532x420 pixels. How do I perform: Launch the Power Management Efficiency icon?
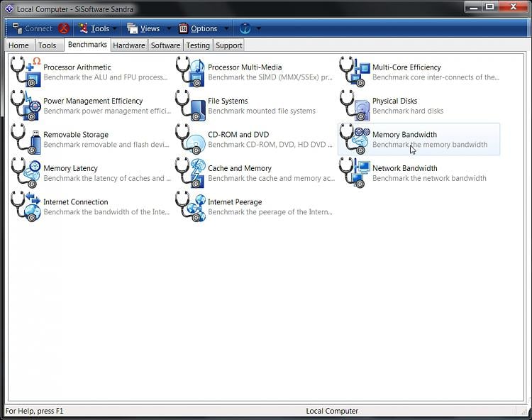(x=26, y=106)
